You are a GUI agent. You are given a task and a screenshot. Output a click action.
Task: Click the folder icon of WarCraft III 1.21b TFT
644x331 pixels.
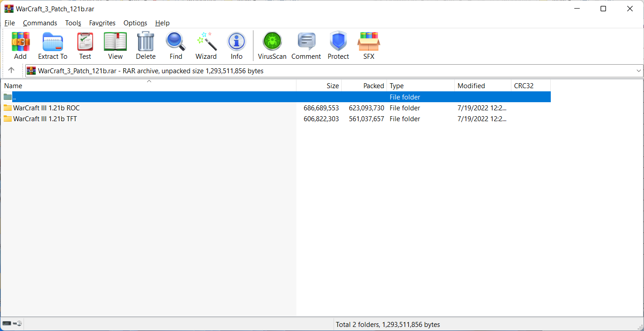pyautogui.click(x=8, y=119)
